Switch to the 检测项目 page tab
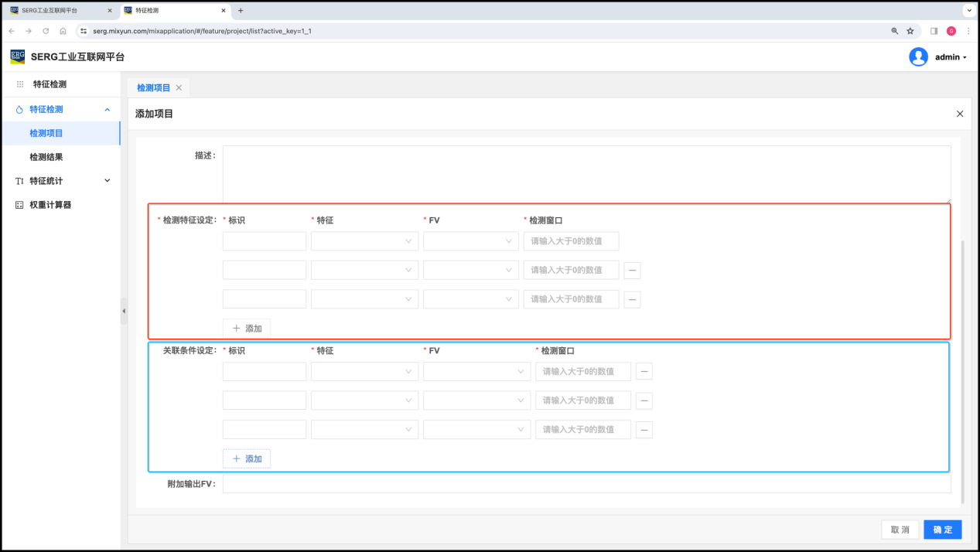 pyautogui.click(x=153, y=87)
